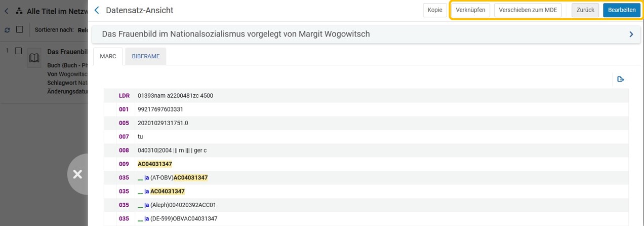The height and width of the screenshot is (226, 644).
Task: Click the Kopie button
Action: 434,10
